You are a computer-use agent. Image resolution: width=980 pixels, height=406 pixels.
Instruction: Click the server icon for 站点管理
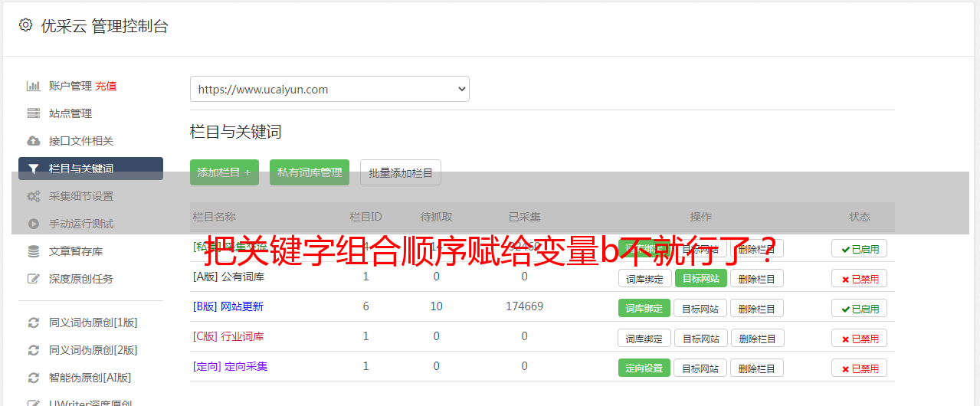(33, 113)
